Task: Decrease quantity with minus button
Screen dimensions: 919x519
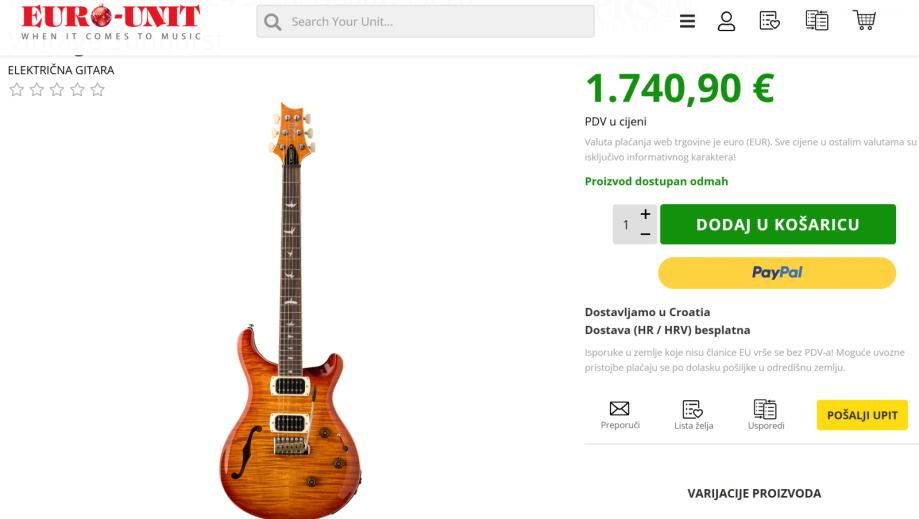Action: point(645,235)
